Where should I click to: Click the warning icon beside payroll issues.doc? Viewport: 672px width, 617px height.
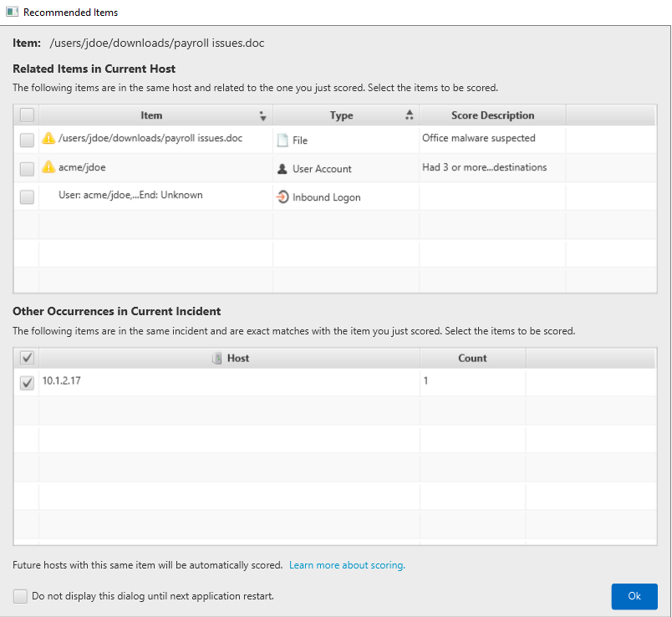[x=48, y=139]
